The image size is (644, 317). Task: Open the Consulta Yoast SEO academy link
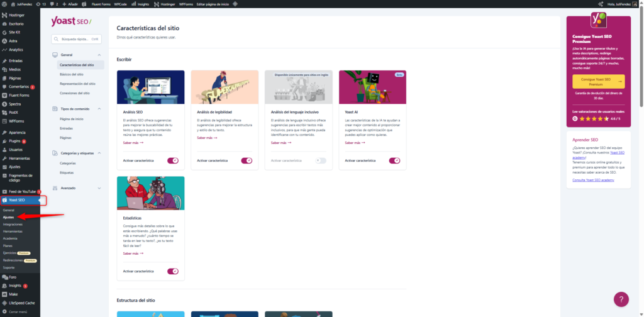click(x=593, y=180)
